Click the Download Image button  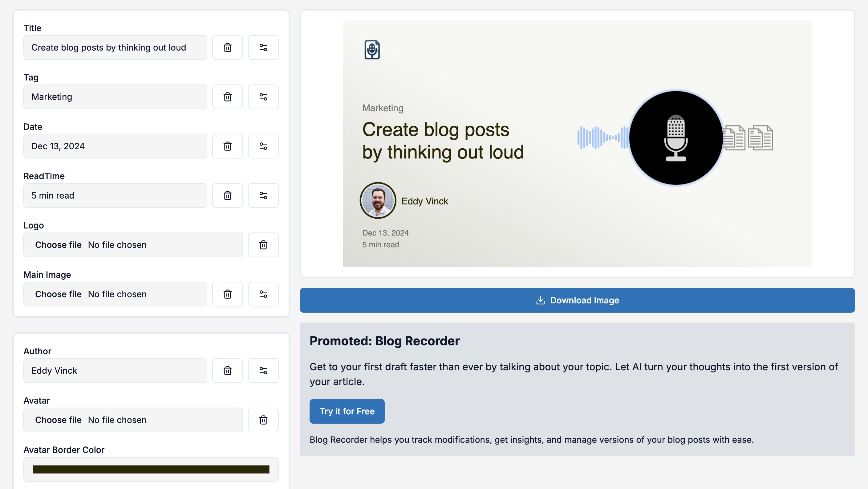pyautogui.click(x=577, y=300)
